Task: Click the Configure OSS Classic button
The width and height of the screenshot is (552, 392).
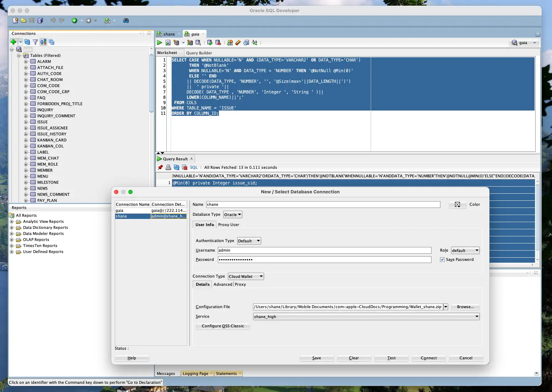Action: pos(223,326)
